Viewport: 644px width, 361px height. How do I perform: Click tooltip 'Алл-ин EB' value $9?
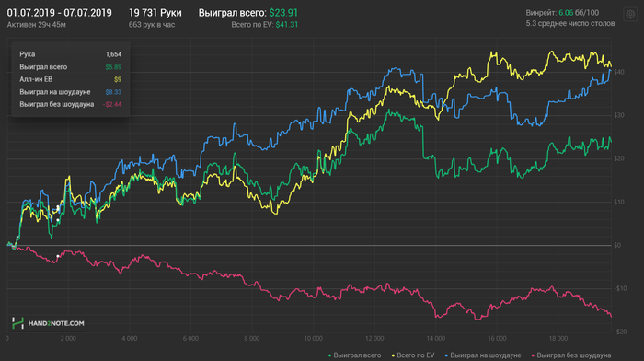coord(118,79)
